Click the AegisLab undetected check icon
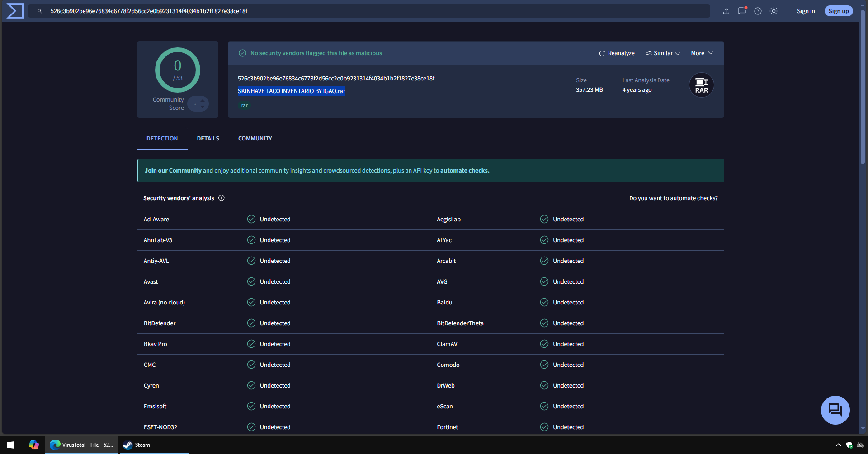The width and height of the screenshot is (868, 454). (544, 219)
